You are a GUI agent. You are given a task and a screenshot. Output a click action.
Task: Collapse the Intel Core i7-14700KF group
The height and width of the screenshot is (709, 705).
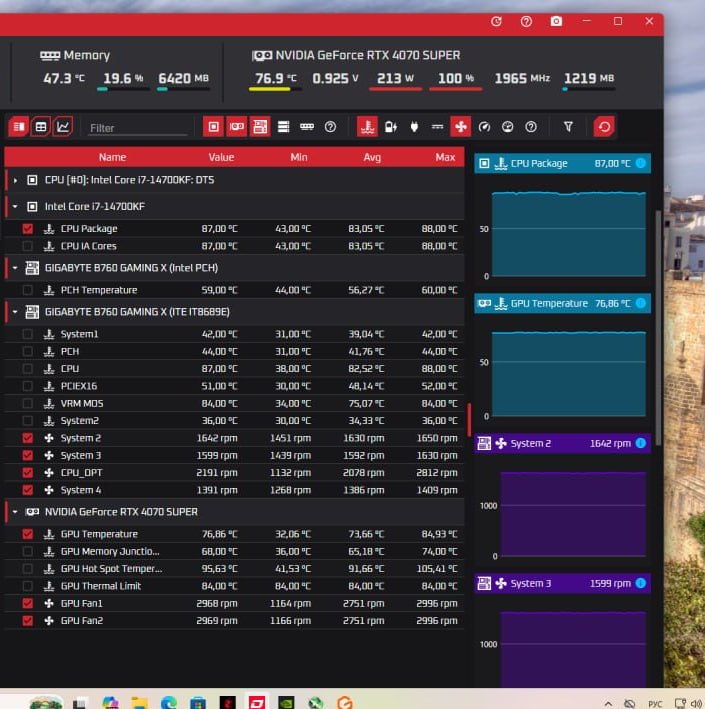pos(15,207)
